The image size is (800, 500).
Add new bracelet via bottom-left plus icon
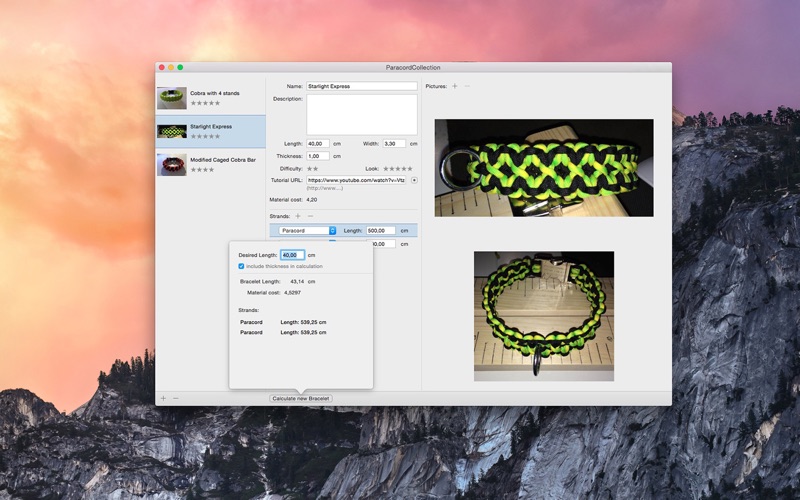[163, 398]
